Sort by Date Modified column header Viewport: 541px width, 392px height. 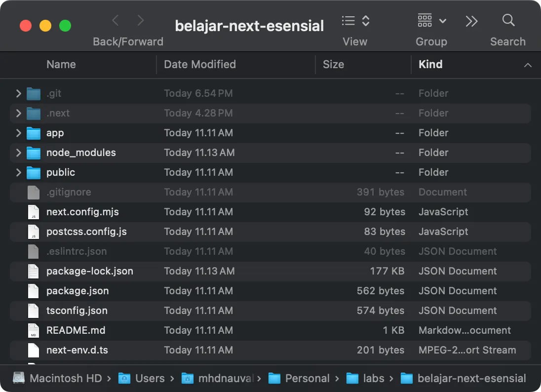pyautogui.click(x=199, y=64)
